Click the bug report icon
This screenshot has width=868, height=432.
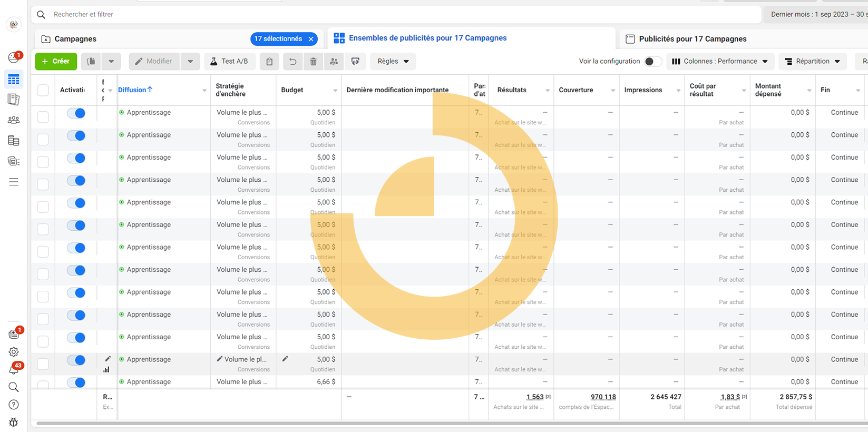(14, 423)
